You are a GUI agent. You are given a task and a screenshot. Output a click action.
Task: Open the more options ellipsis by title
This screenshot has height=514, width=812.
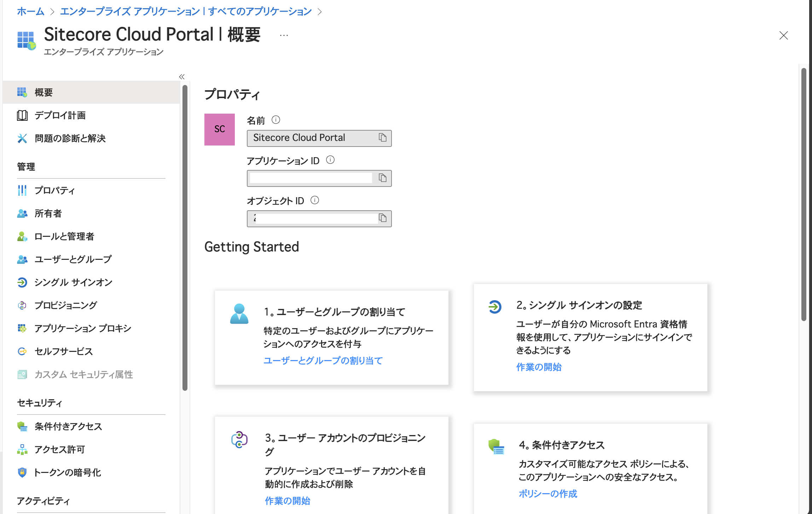[x=284, y=35]
